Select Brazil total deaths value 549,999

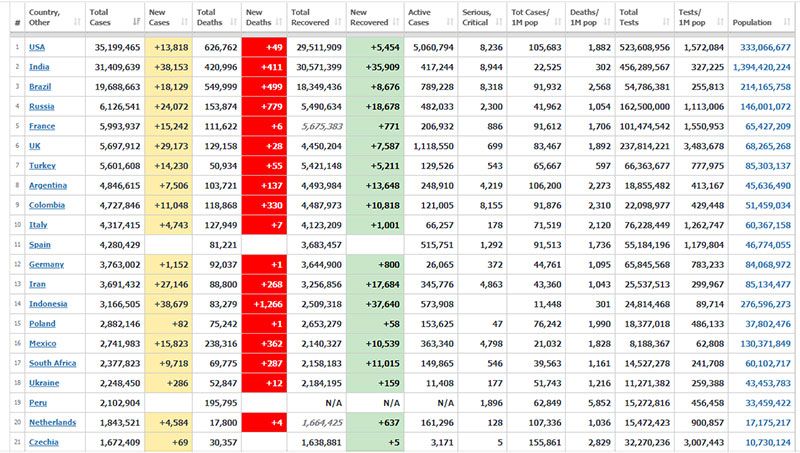pyautogui.click(x=221, y=87)
